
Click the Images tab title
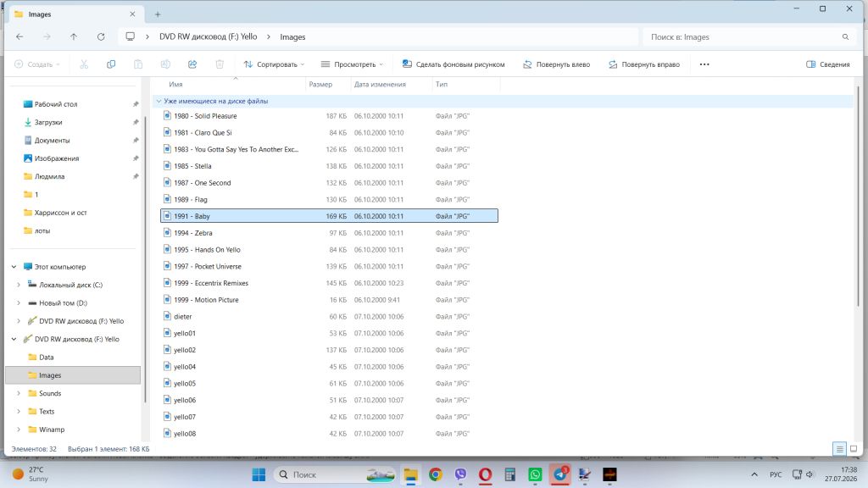pyautogui.click(x=39, y=14)
